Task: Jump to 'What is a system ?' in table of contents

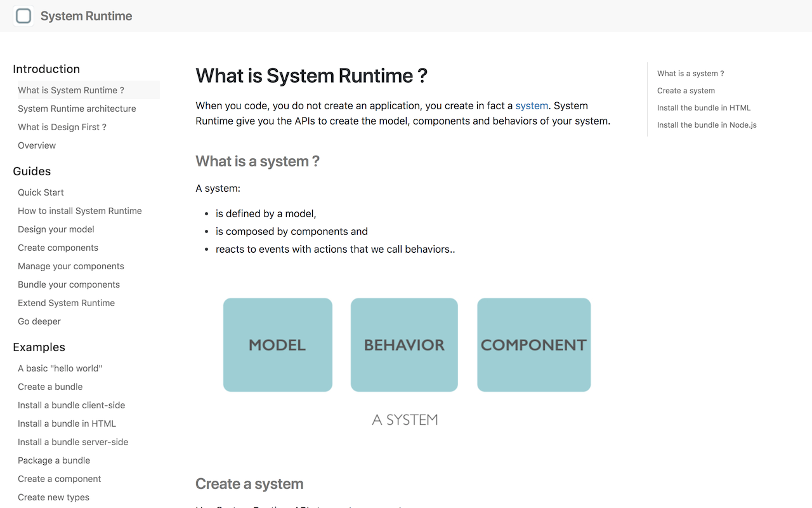Action: 690,74
